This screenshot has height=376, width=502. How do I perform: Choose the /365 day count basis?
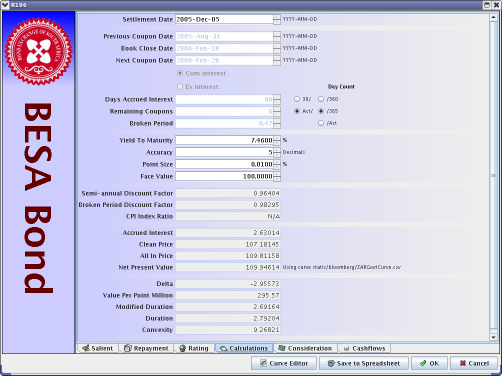[x=321, y=111]
